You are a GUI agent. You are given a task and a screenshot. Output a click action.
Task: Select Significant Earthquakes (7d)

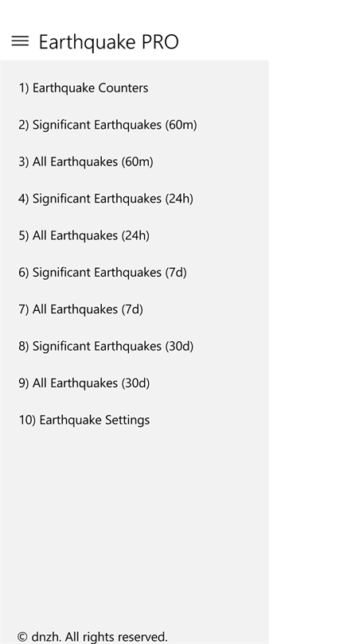[x=134, y=273]
